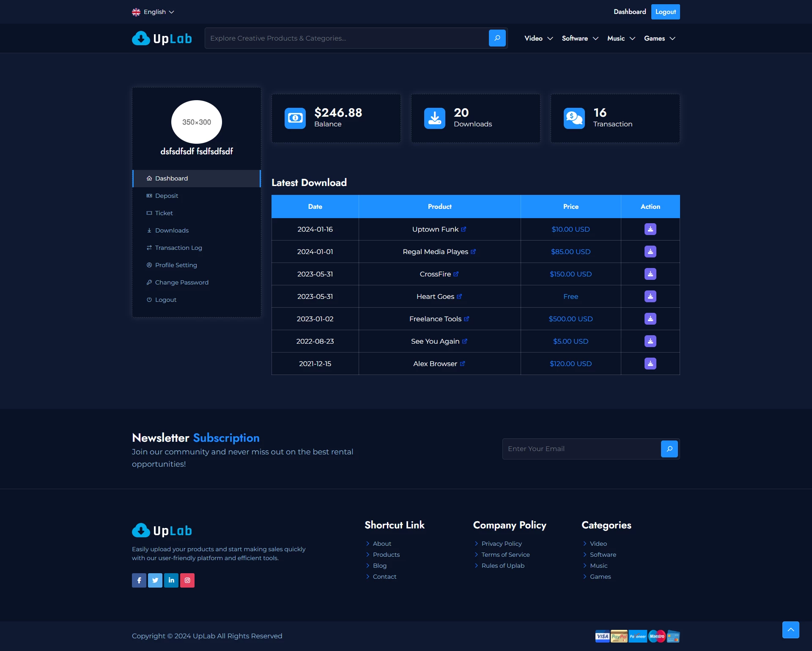
Task: Open the Software dropdown in navbar
Action: click(x=580, y=38)
